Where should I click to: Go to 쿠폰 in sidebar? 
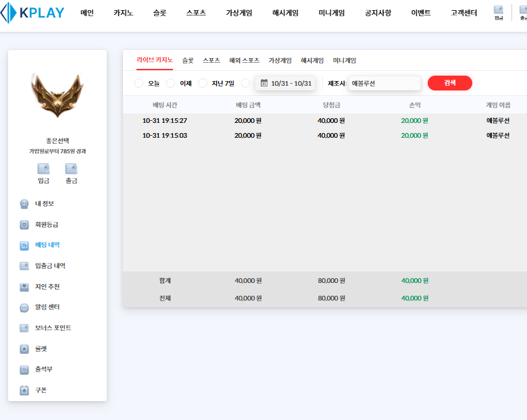pyautogui.click(x=41, y=390)
